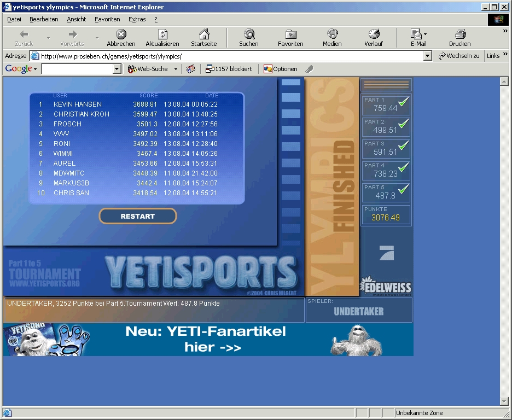512x420 pixels.
Task: Open the Datei menu
Action: point(14,19)
